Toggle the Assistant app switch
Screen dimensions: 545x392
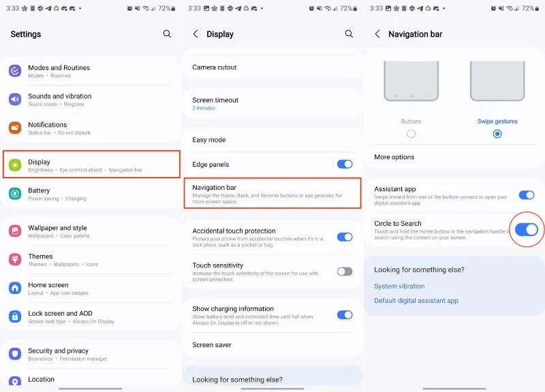(527, 195)
